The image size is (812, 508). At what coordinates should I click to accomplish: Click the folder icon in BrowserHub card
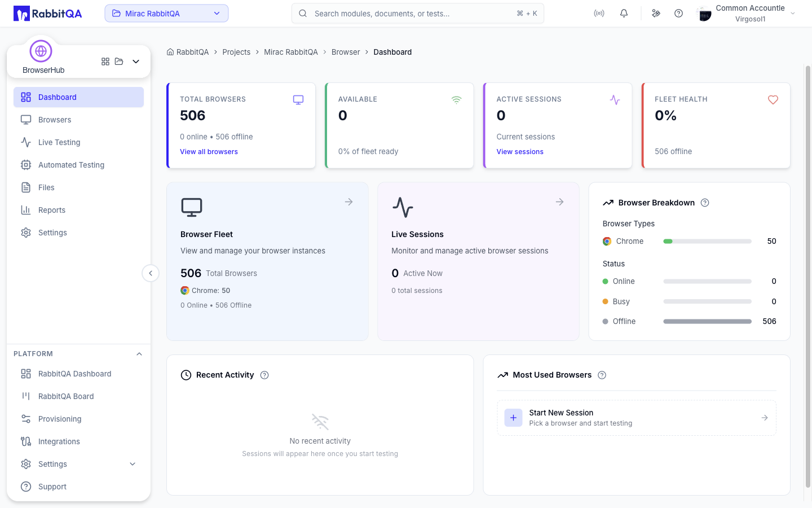(x=119, y=62)
